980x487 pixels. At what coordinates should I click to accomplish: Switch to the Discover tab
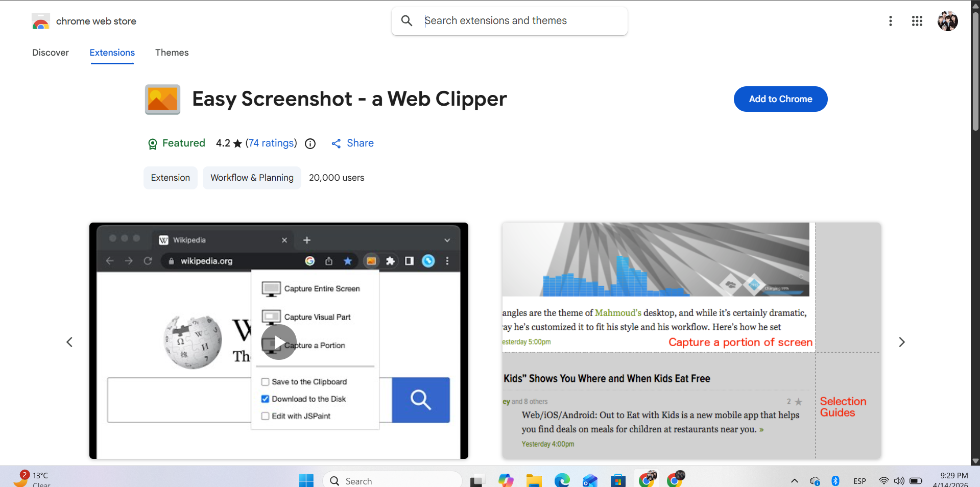point(51,53)
